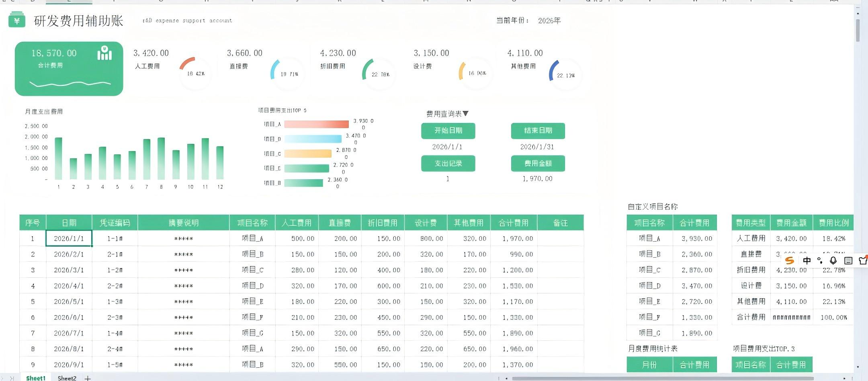Select the 备注 header cell
The width and height of the screenshot is (868, 381).
click(x=560, y=223)
